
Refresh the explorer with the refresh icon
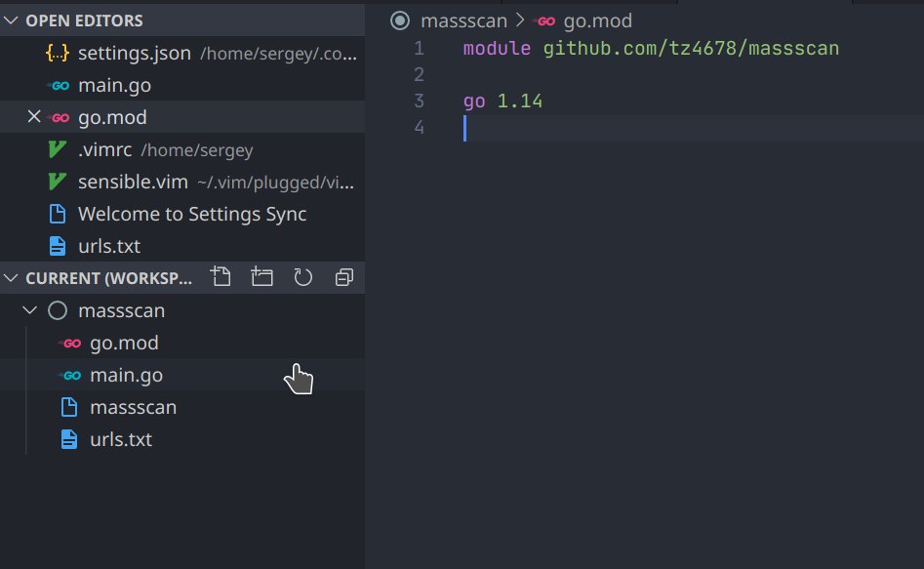click(x=302, y=276)
